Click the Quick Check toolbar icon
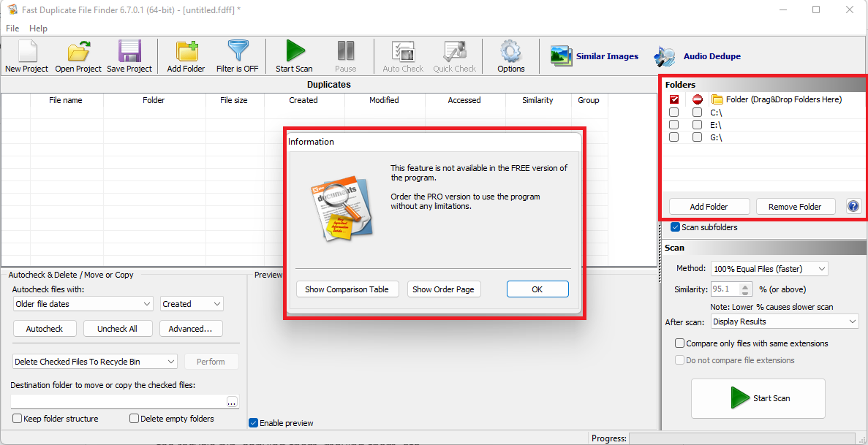 tap(455, 51)
